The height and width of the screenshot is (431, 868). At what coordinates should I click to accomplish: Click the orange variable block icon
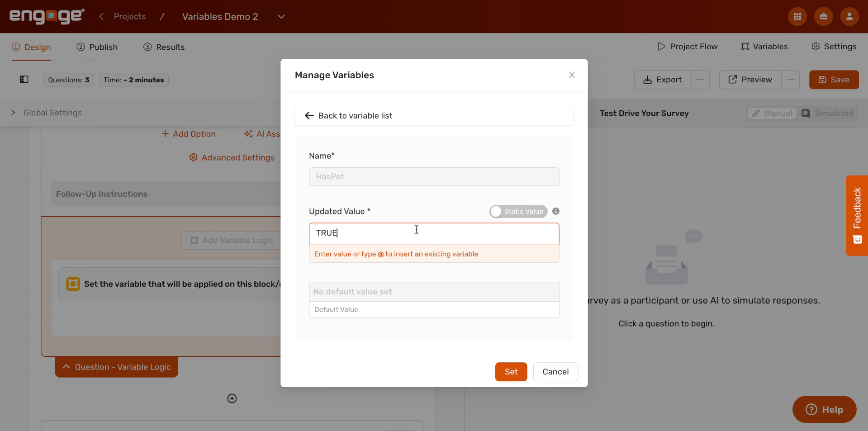73,284
